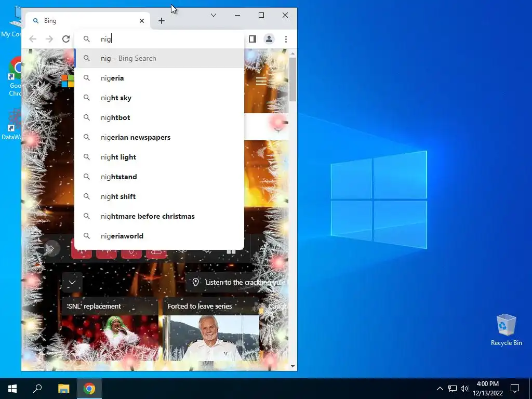
Task: Click the 'SNL' replacement story thumbnail
Action: coord(110,338)
